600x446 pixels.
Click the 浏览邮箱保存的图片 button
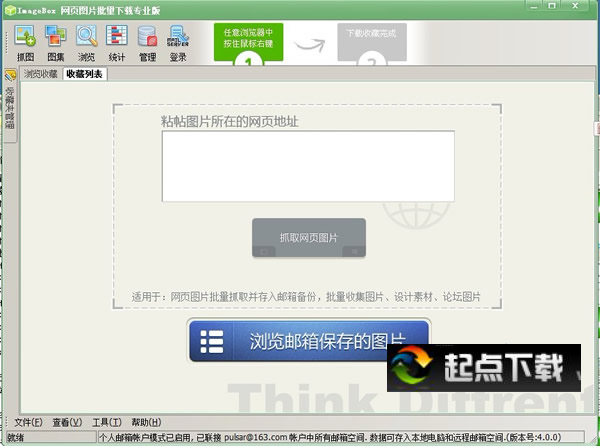[309, 341]
